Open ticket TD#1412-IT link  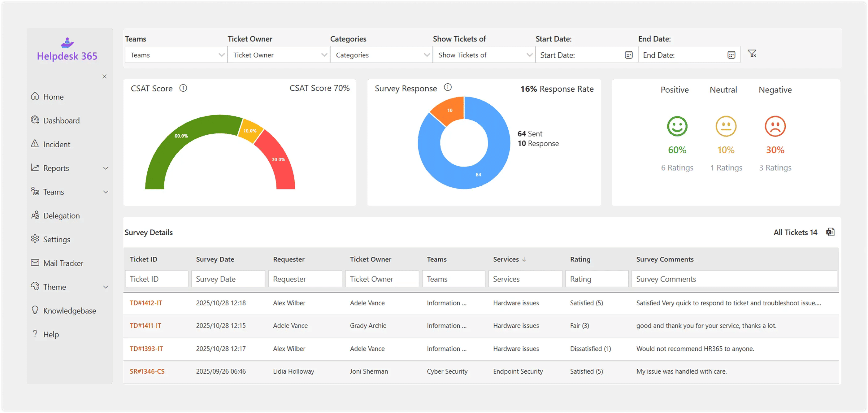(x=146, y=302)
